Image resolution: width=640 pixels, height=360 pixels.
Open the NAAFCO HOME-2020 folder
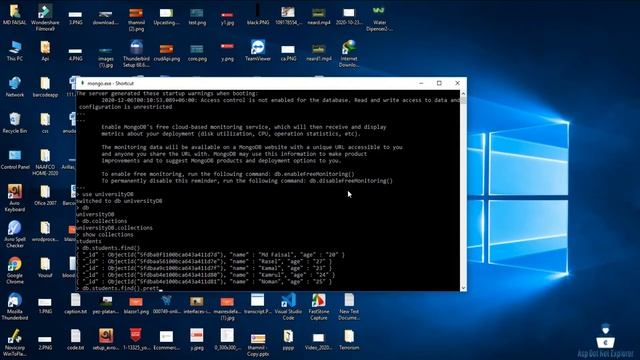coord(45,161)
